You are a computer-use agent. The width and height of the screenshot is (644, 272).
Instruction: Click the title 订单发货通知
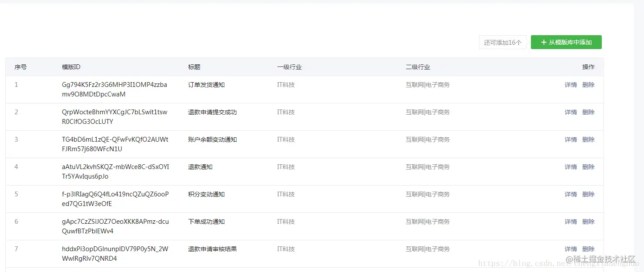(x=206, y=85)
